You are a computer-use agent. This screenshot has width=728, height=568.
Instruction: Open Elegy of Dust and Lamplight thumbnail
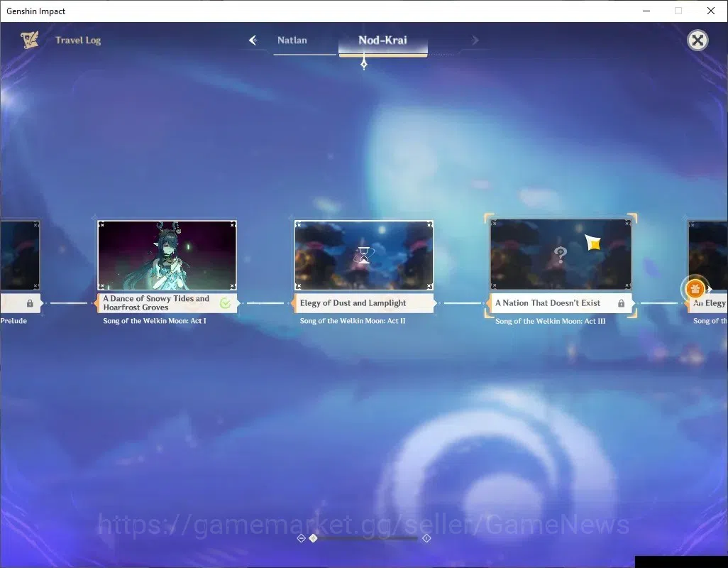tap(364, 255)
